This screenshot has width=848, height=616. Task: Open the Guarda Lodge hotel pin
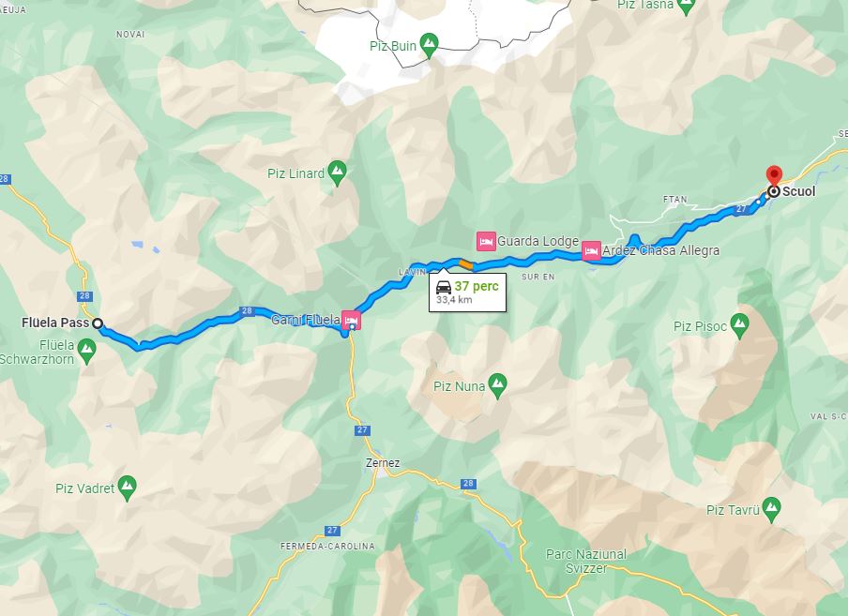click(x=486, y=242)
